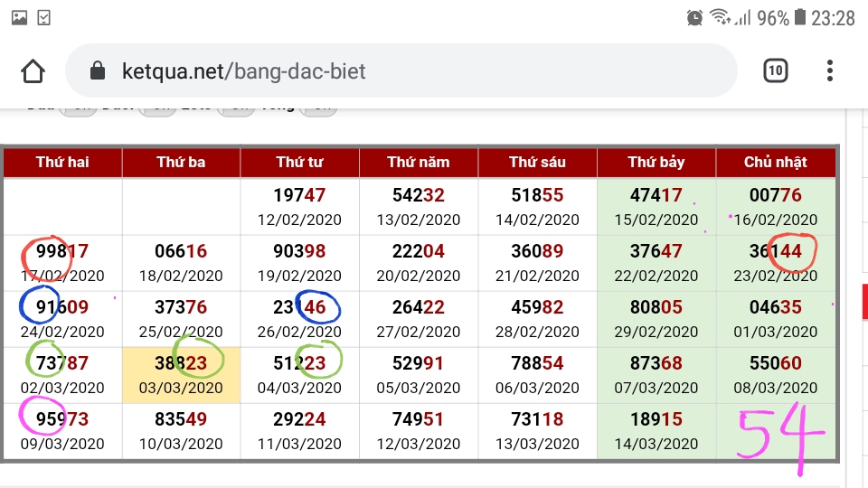
Task: Select the Chủ nhật column header
Action: coord(776,162)
